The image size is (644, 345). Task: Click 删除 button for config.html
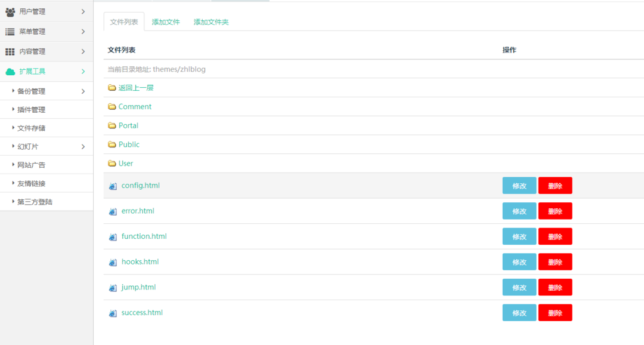click(x=555, y=186)
